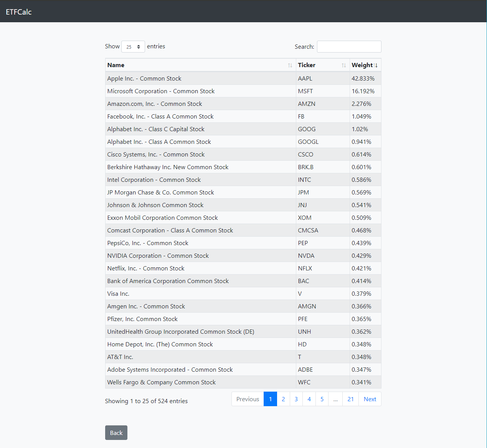The image size is (487, 448).
Task: Click the CMCSA ticker cell
Action: pyautogui.click(x=323, y=230)
